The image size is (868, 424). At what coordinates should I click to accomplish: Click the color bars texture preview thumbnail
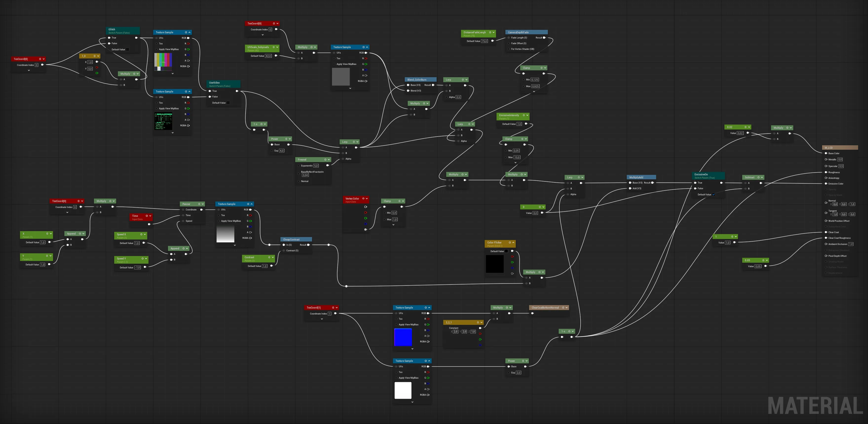[x=163, y=62]
